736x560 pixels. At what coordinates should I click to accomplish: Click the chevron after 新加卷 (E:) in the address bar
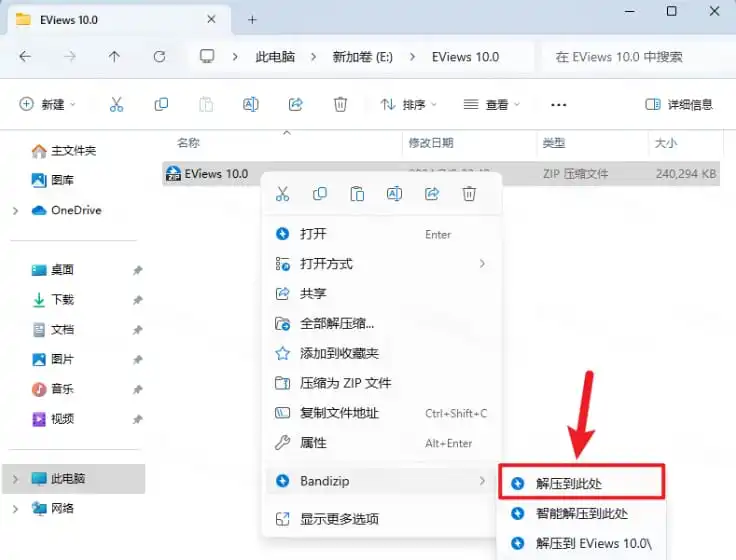tap(413, 57)
